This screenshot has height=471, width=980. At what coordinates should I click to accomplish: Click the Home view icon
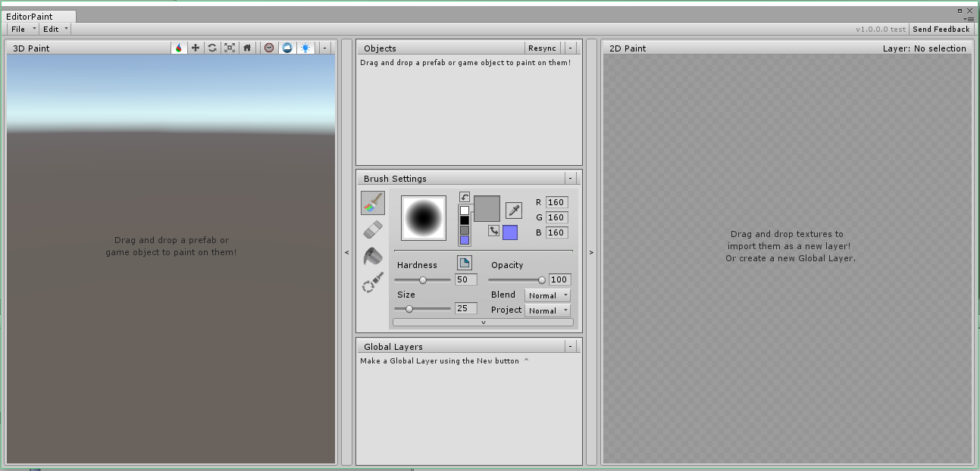248,47
